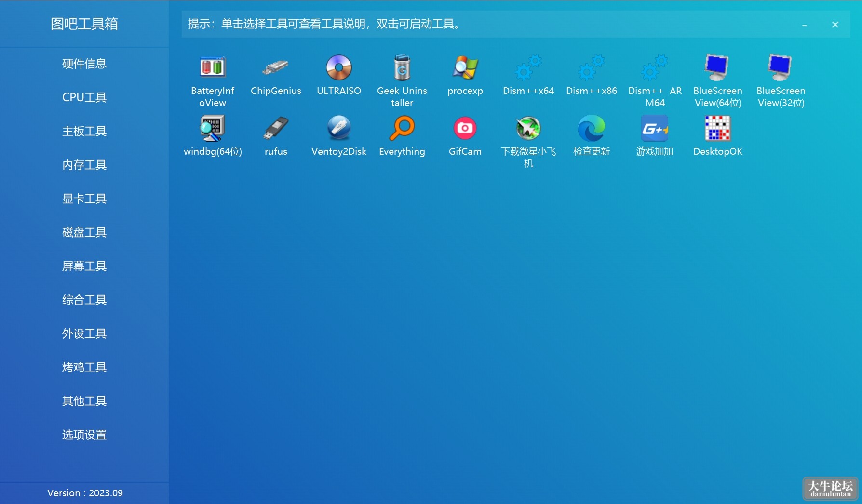Select the ChipGenius USB icon
862x504 pixels.
(276, 67)
